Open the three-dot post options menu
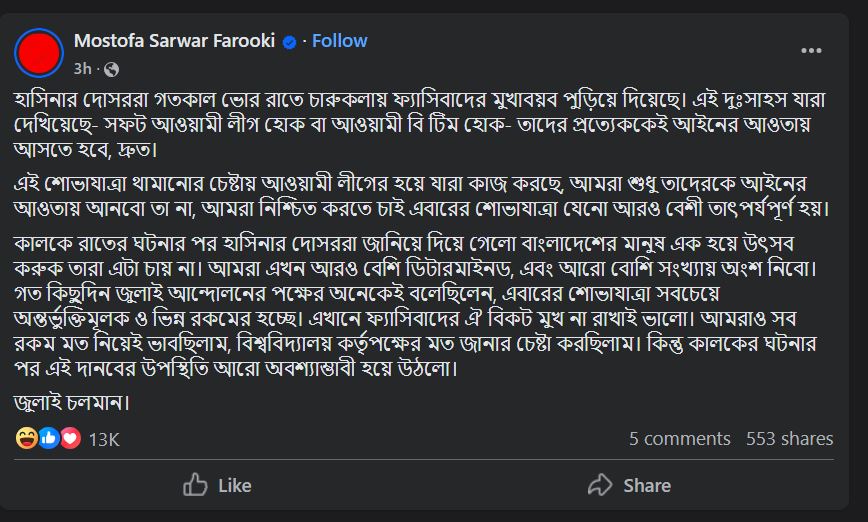 (811, 50)
